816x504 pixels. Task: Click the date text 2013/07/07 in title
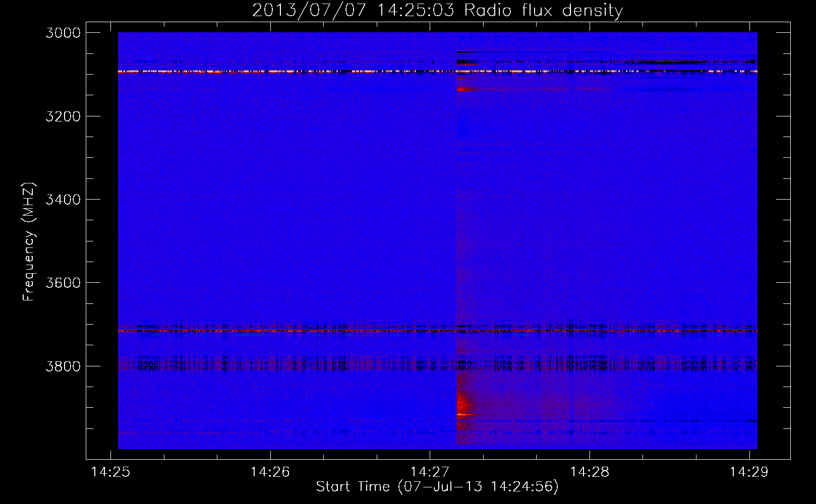click(x=308, y=10)
